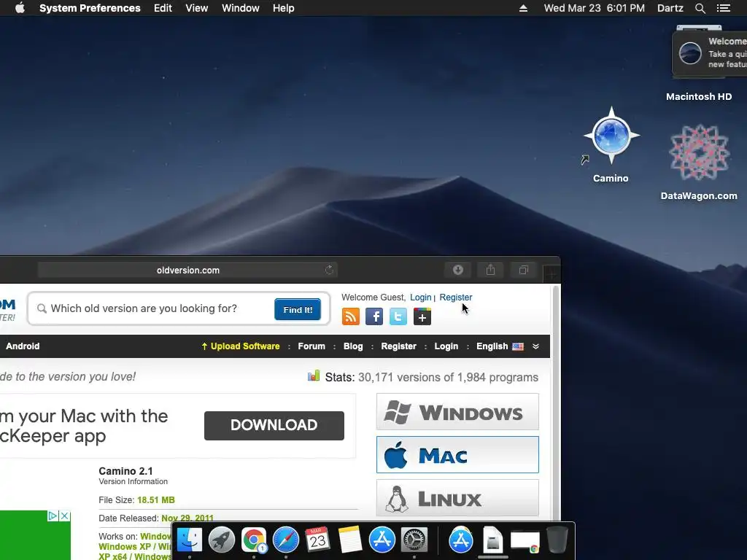The height and width of the screenshot is (560, 747).
Task: Click Android navbar category
Action: pos(23,346)
